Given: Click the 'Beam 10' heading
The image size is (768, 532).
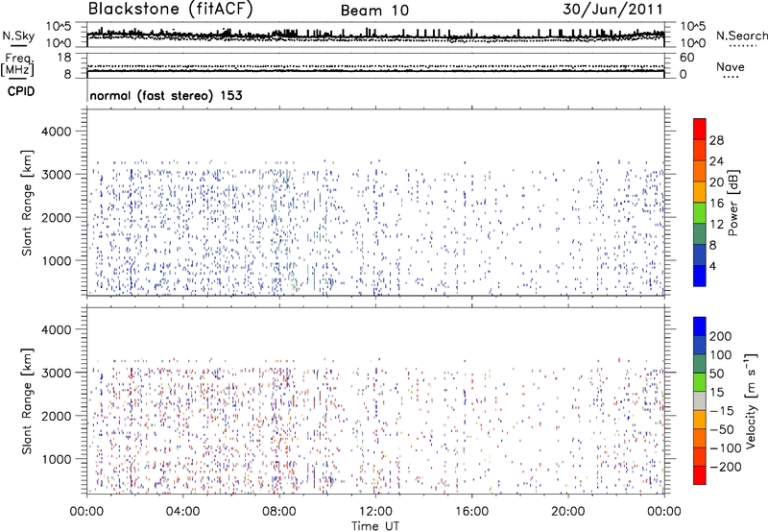Looking at the screenshot, I should coord(374,11).
